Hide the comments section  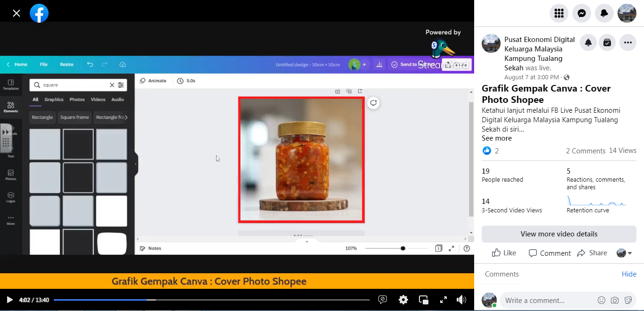629,274
